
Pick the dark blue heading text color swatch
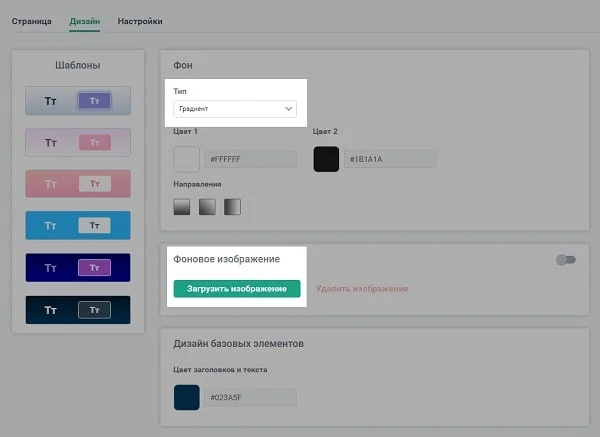pos(187,397)
